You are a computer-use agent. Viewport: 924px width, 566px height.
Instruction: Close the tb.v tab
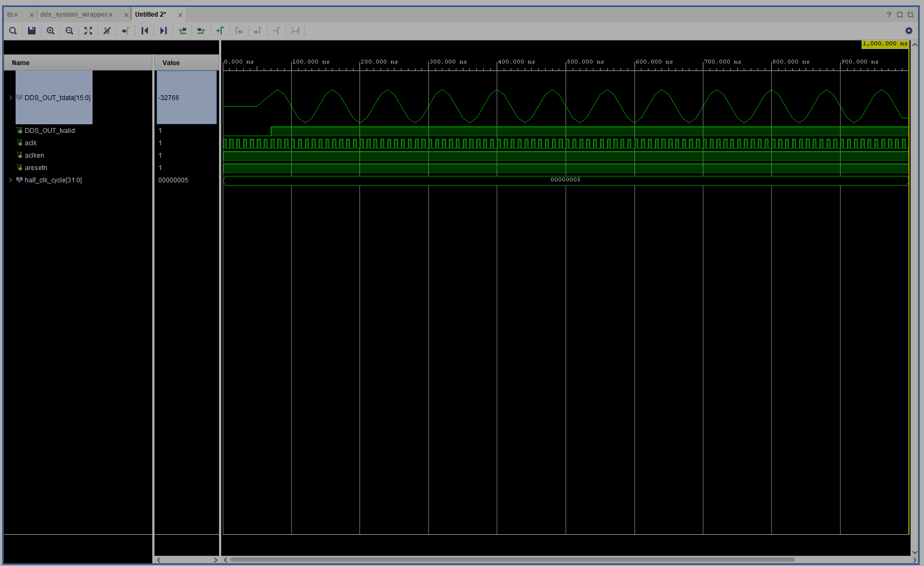[x=31, y=15]
